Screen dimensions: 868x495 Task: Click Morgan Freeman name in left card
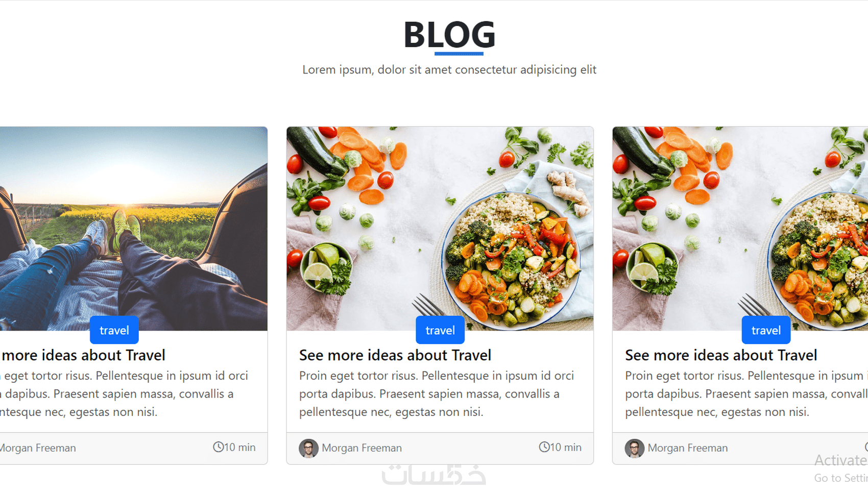(38, 448)
